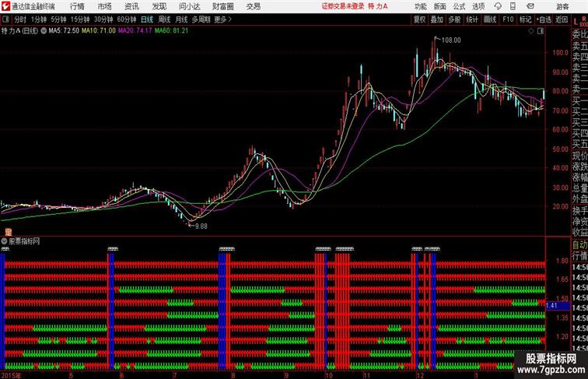This screenshot has width=588, height=379.
Task: Click the 特力A stock name in the title bar
Action: (378, 6)
